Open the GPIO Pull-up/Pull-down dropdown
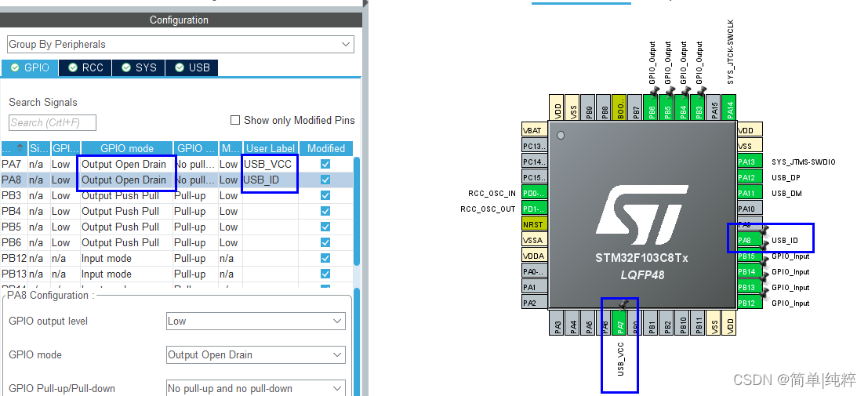Screen dimensions: 868x396 click(256, 388)
